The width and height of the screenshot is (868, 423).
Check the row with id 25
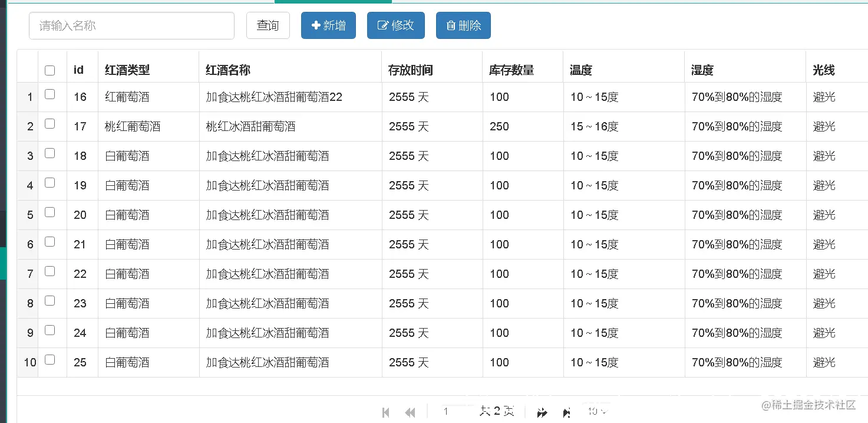tap(50, 360)
